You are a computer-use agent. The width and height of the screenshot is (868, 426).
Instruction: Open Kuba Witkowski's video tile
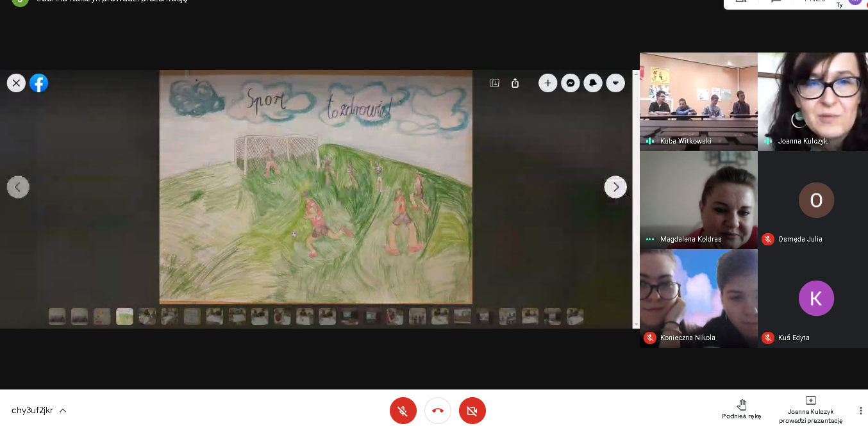pos(699,102)
